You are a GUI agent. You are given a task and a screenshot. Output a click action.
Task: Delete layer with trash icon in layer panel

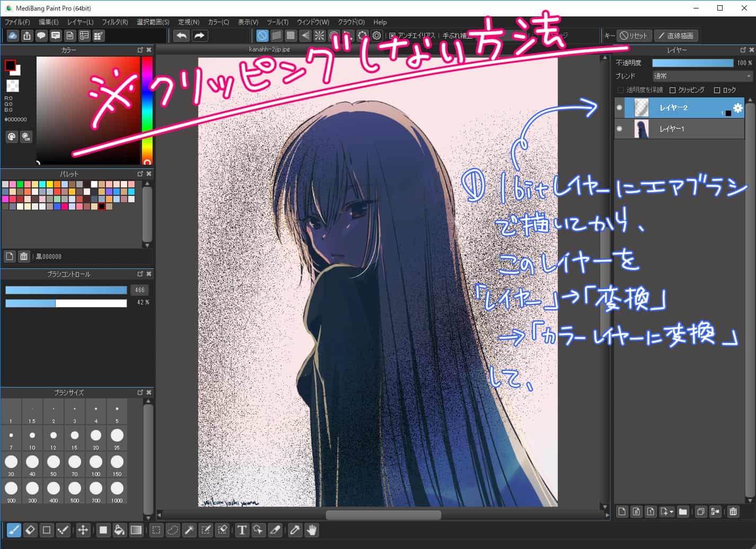[733, 511]
